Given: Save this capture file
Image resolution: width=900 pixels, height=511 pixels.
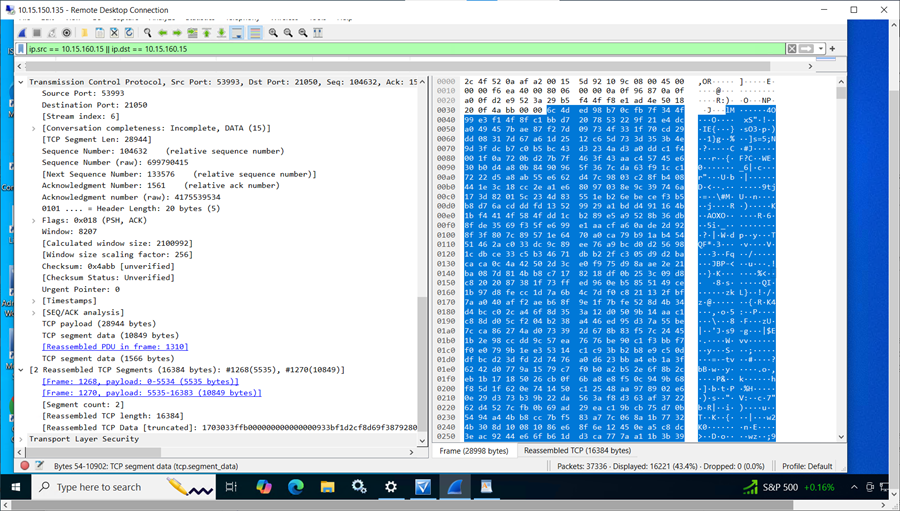Looking at the screenshot, I should 99,33.
